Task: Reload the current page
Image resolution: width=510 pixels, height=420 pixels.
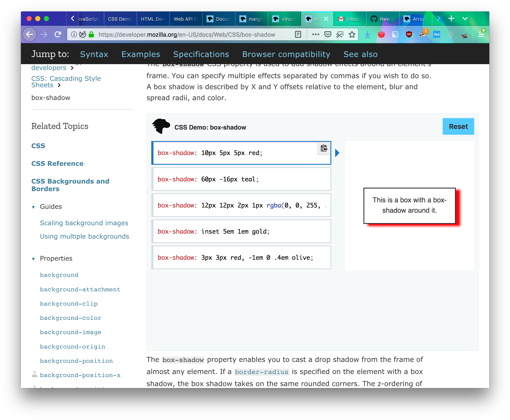Action: [x=58, y=35]
